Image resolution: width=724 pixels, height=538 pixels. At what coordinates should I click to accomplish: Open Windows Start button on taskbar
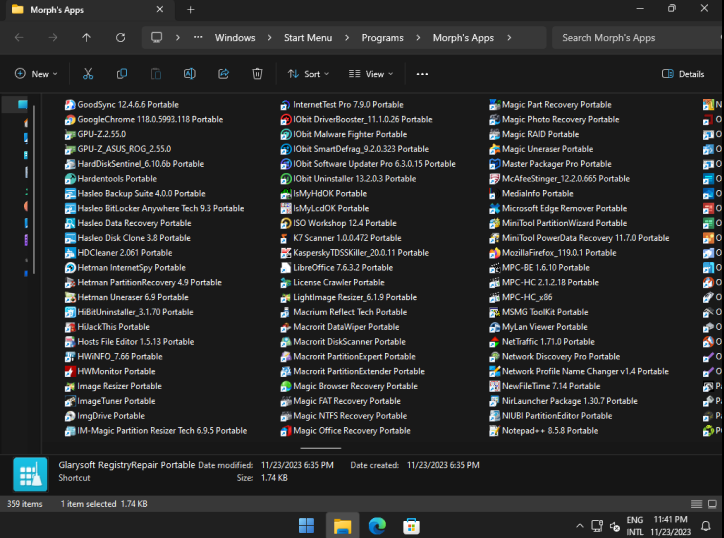(x=306, y=526)
